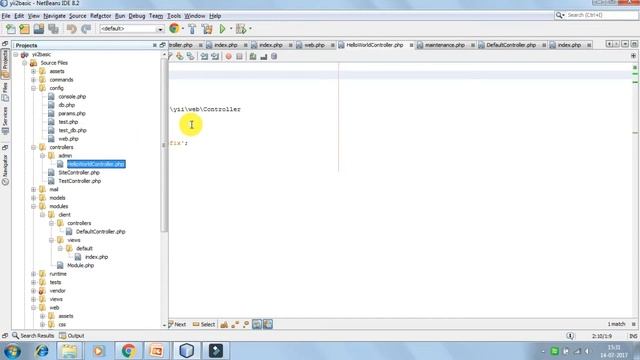
Task: Select Module.php in the project tree
Action: (80, 265)
